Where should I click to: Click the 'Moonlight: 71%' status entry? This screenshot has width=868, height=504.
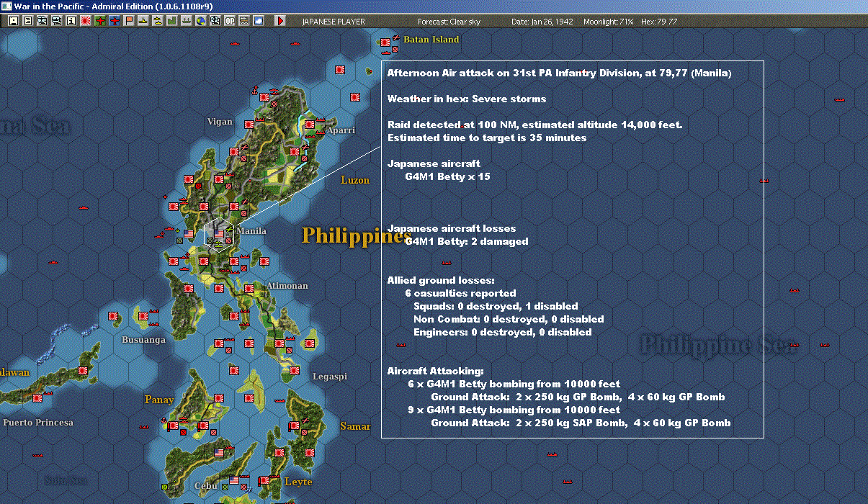(x=609, y=22)
